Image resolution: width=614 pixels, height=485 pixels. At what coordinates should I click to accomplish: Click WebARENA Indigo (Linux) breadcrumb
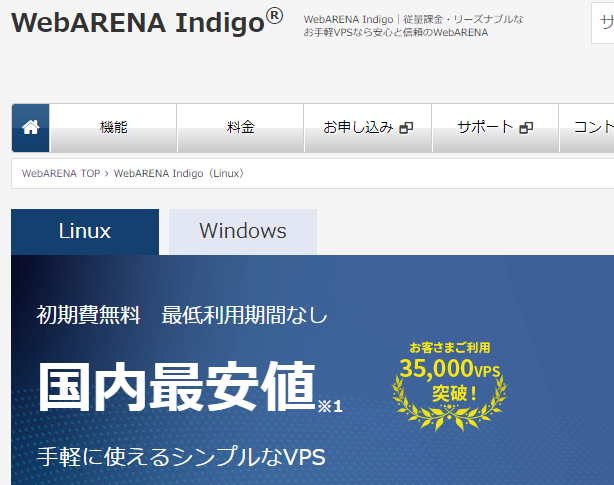point(179,173)
